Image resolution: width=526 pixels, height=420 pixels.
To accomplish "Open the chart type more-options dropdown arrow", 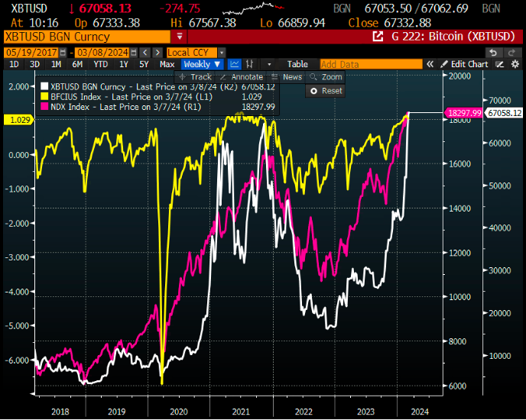I will point(269,64).
